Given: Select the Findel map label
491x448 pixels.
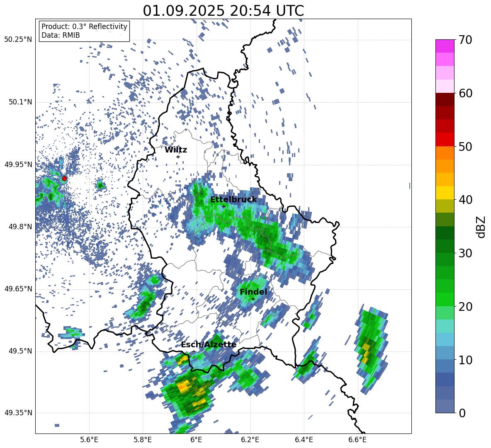Looking at the screenshot, I should [253, 292].
